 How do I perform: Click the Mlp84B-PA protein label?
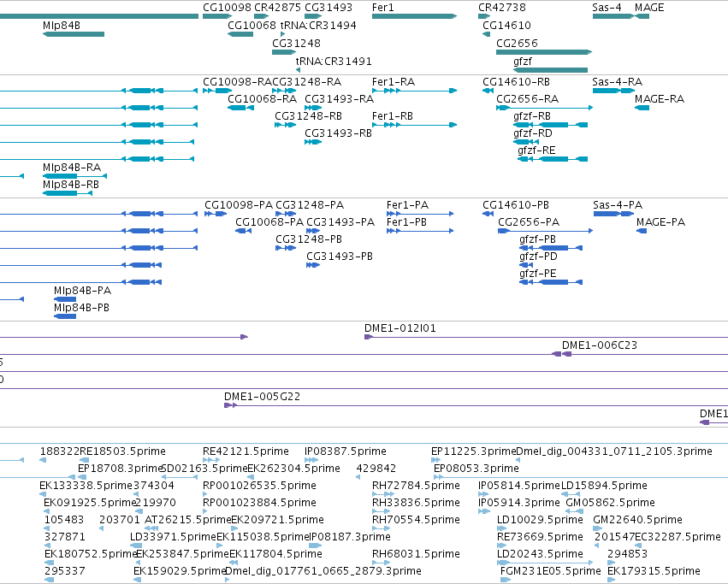[x=82, y=291]
